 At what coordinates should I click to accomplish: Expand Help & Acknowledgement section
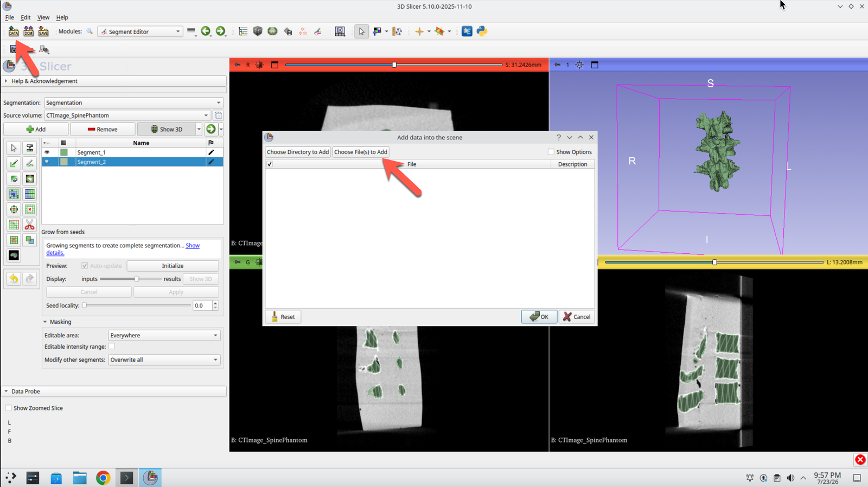(x=114, y=81)
